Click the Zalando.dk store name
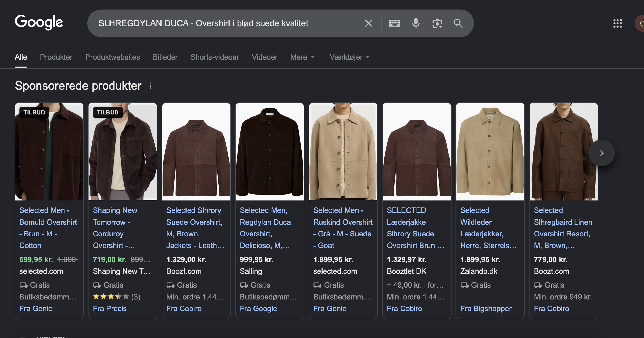 [479, 271]
